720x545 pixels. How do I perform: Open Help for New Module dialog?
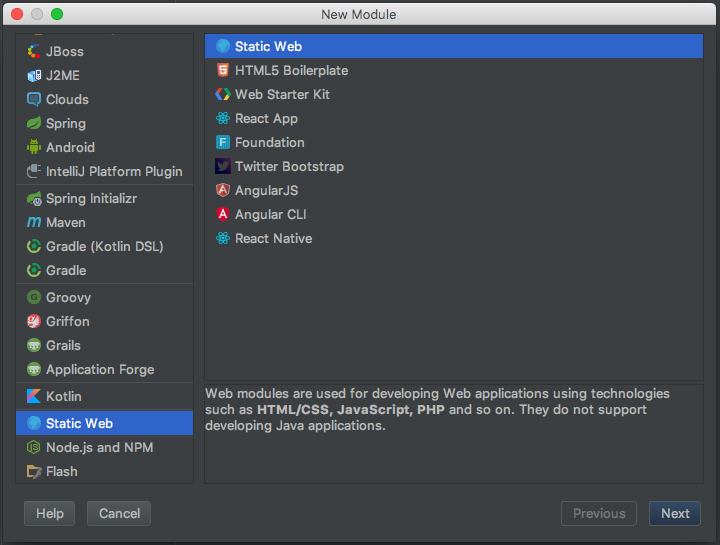coord(50,513)
